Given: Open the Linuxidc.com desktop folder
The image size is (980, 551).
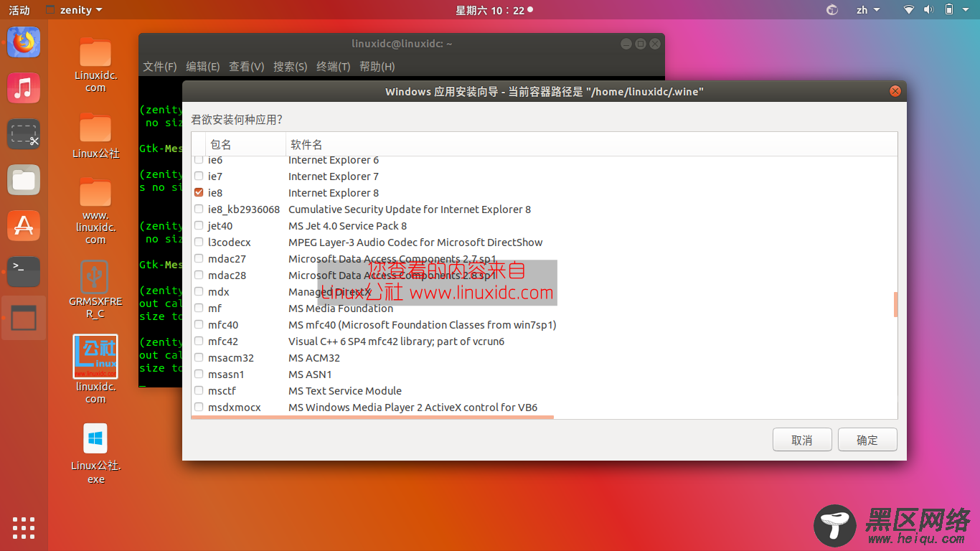Looking at the screenshot, I should (x=95, y=65).
